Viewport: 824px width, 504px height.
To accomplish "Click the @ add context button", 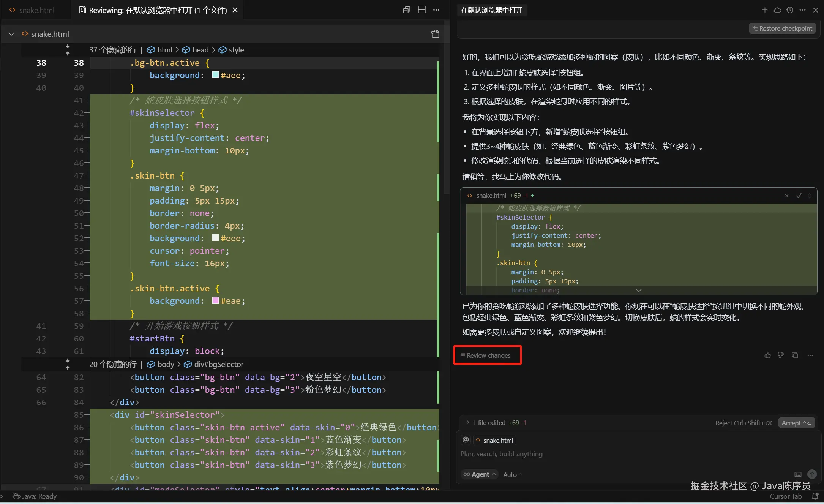I will 466,440.
